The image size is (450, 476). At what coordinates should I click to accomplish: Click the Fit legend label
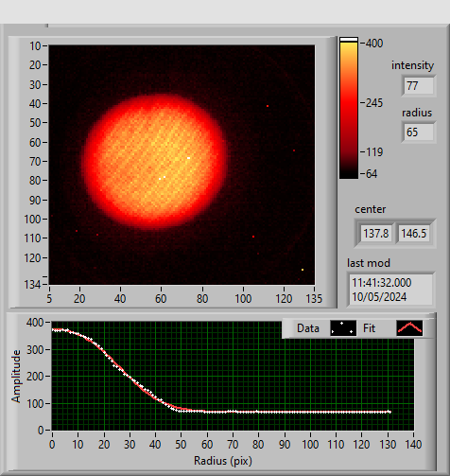coord(369,328)
